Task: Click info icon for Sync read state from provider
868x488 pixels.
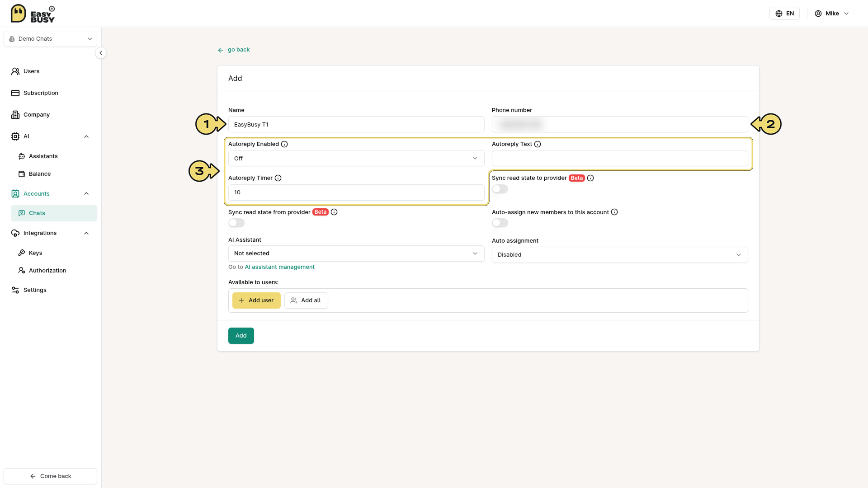Action: pos(334,212)
